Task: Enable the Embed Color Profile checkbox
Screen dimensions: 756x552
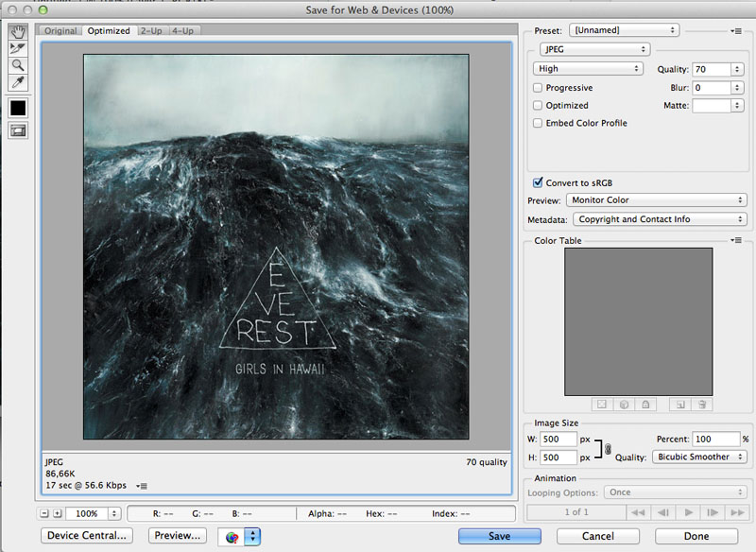Action: [538, 123]
